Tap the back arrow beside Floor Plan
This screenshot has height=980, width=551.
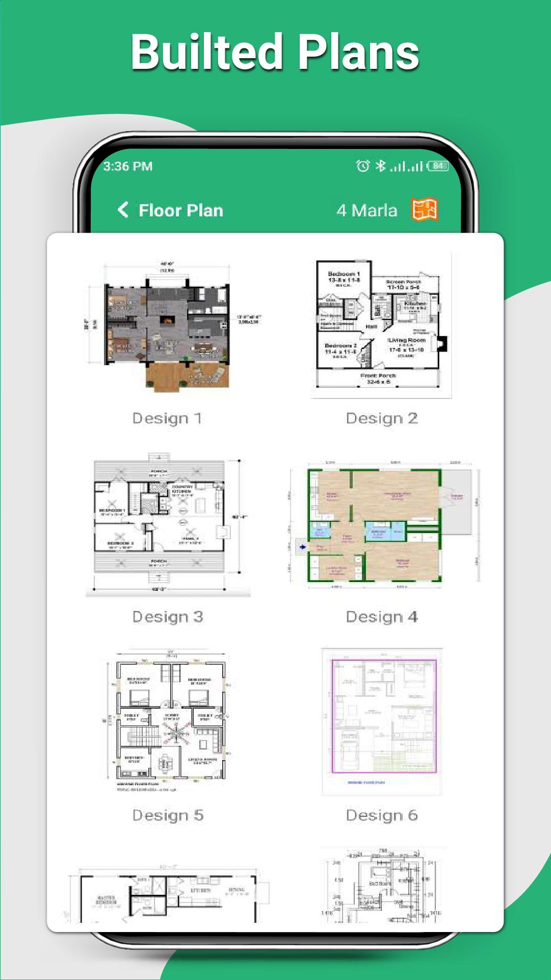(123, 210)
